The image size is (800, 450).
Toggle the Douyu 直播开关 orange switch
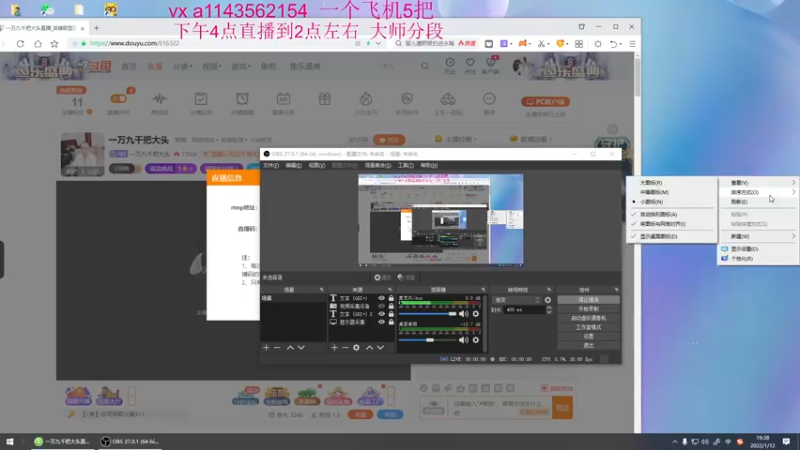[119, 99]
